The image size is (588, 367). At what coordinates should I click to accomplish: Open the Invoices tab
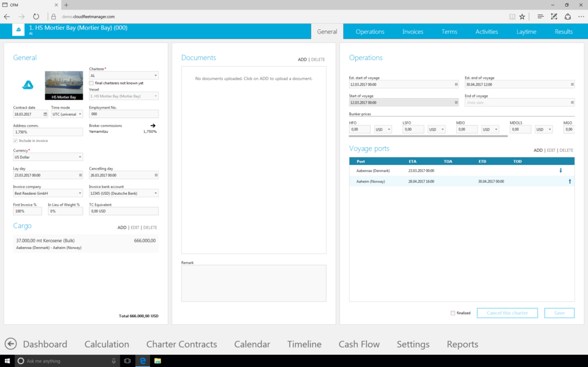click(x=412, y=32)
